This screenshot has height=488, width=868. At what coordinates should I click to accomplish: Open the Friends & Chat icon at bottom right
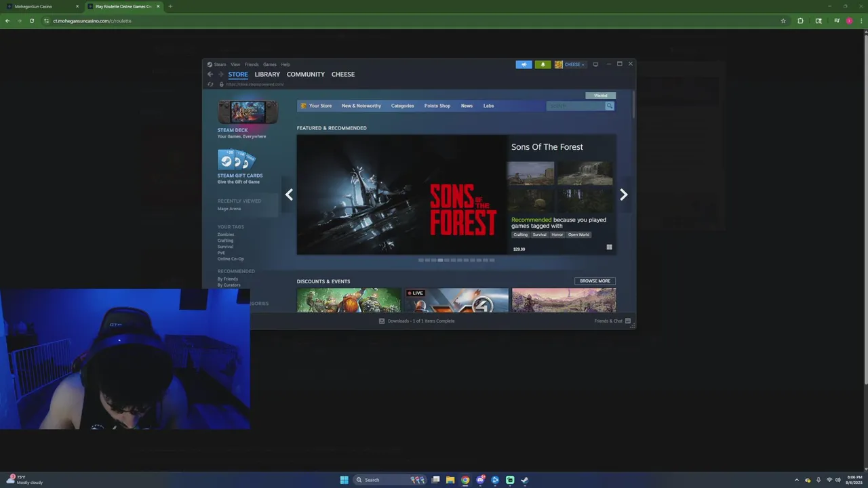click(x=628, y=321)
